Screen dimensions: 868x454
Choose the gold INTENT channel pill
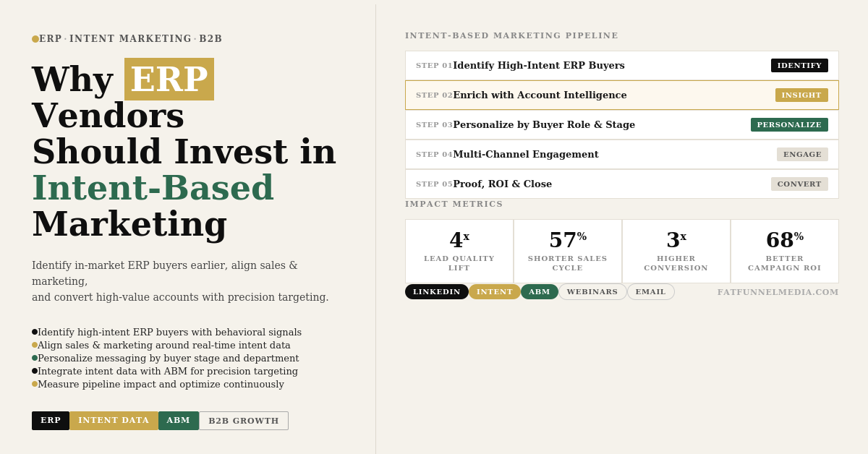pyautogui.click(x=495, y=292)
